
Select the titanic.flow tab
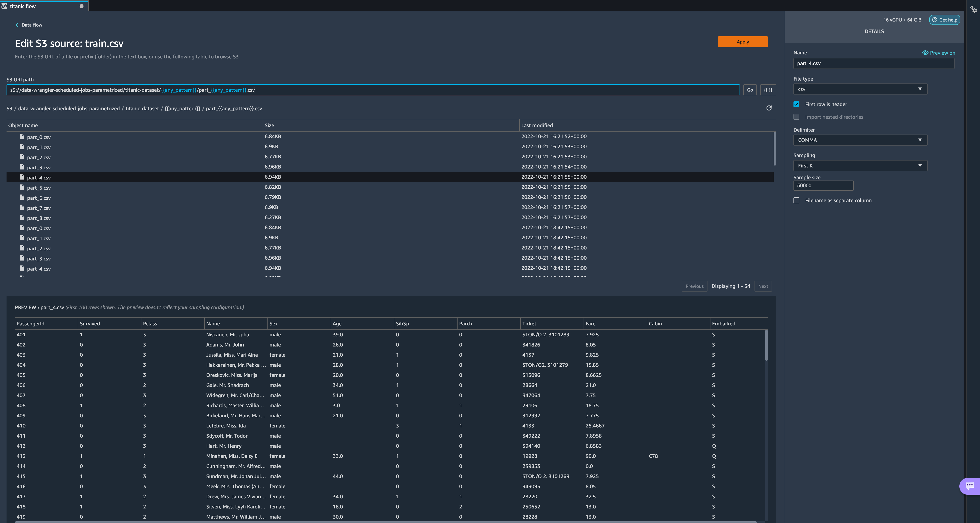(x=23, y=6)
